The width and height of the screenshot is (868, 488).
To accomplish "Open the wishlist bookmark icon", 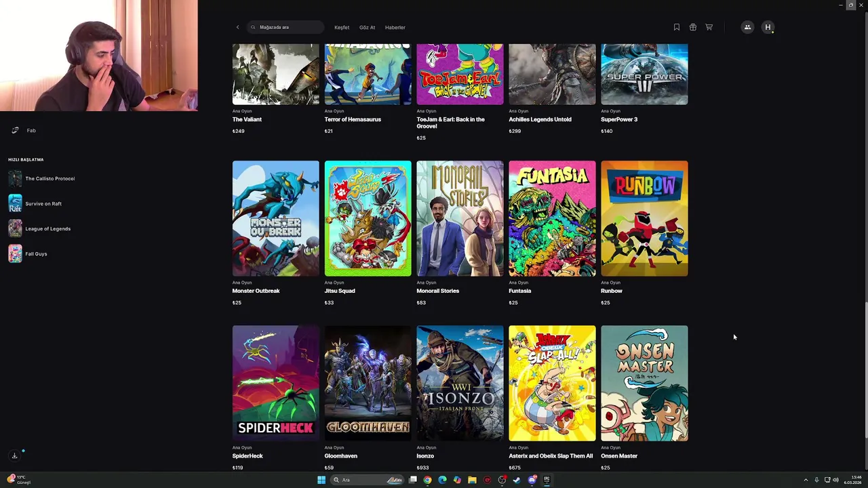I will (676, 27).
